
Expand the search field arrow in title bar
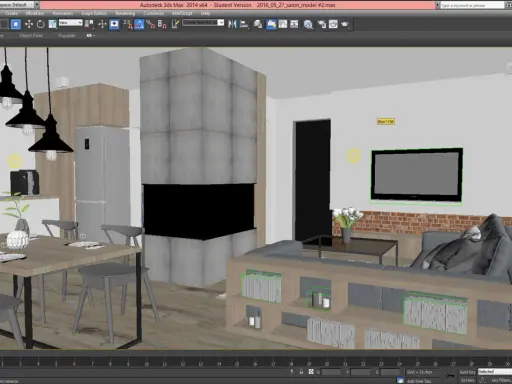[438, 5]
